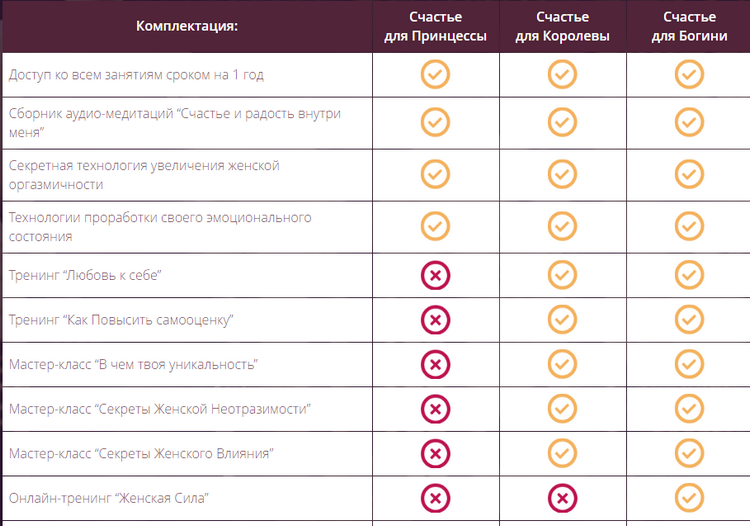Click Goddess checkmark for secret technology row
The image size is (750, 526).
[x=689, y=173]
